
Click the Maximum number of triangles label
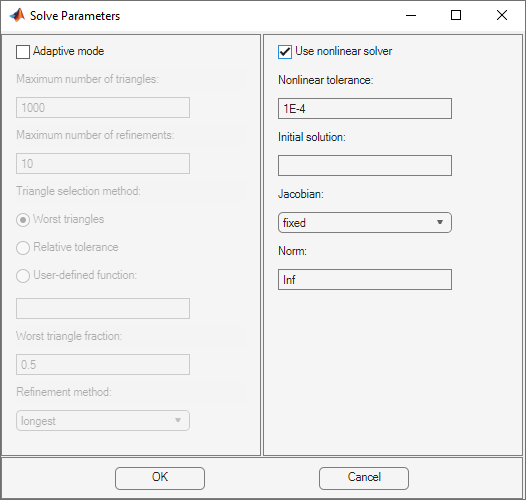pyautogui.click(x=87, y=79)
